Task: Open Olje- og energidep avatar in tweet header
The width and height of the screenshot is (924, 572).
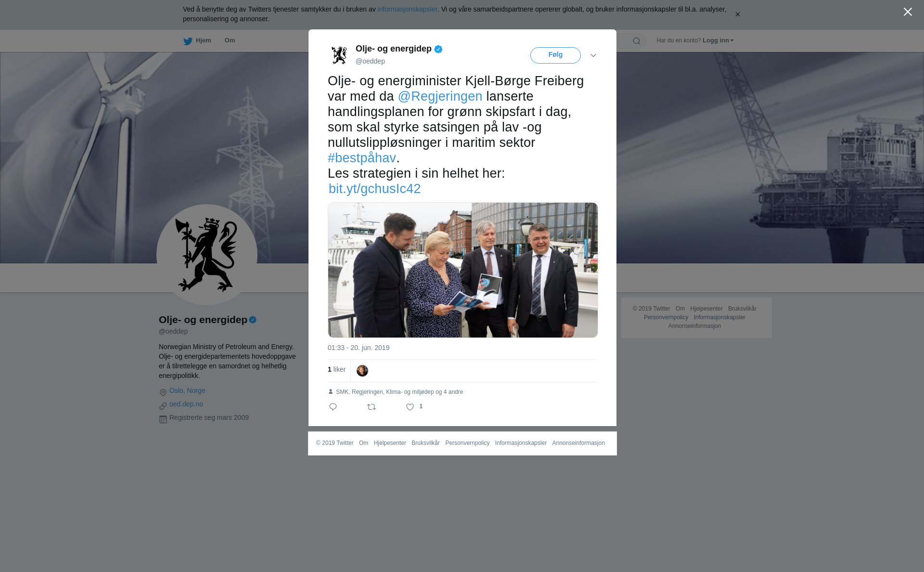Action: 339,55
